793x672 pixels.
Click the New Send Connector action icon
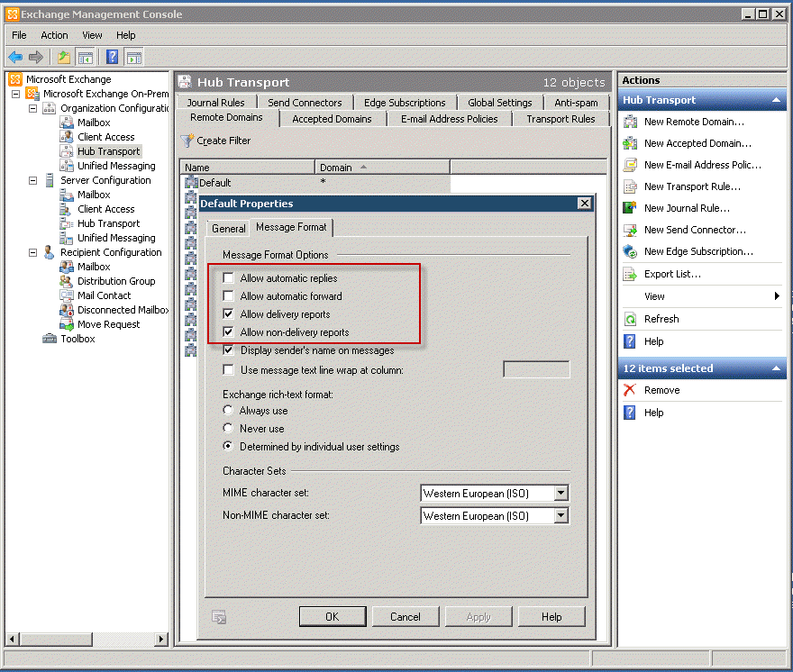pyautogui.click(x=630, y=230)
